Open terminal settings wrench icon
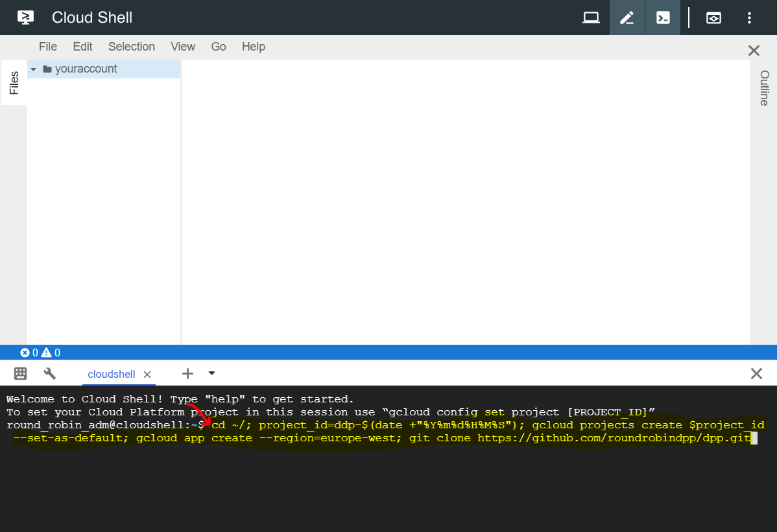 pos(50,373)
